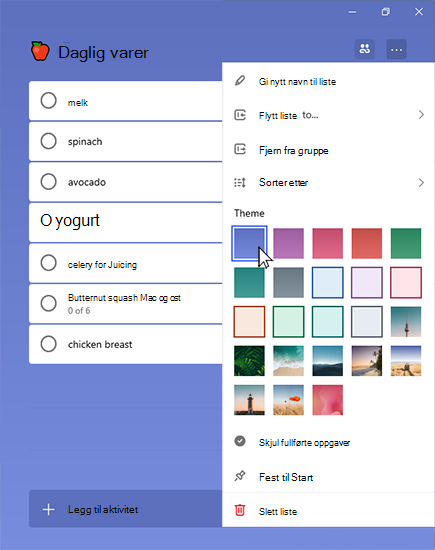Click the three-dot list options button
The height and width of the screenshot is (550, 435).
coord(396,49)
